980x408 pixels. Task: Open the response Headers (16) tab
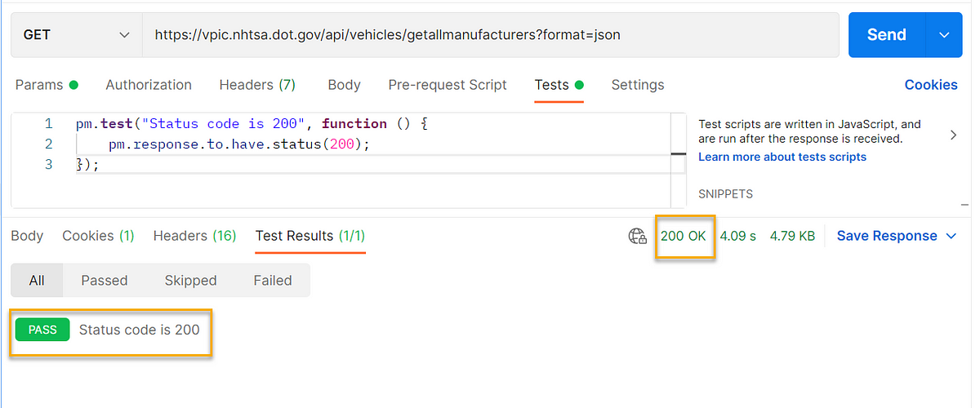pyautogui.click(x=194, y=236)
